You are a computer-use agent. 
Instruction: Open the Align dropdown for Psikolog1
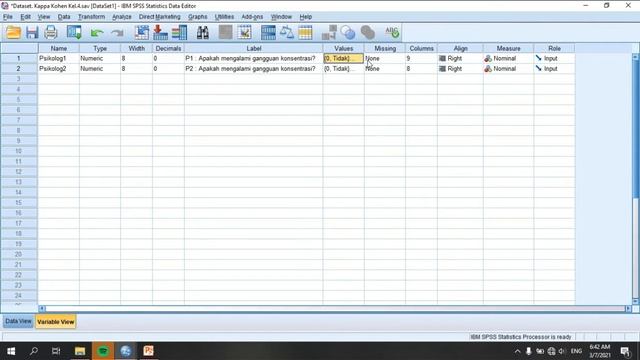pos(460,58)
